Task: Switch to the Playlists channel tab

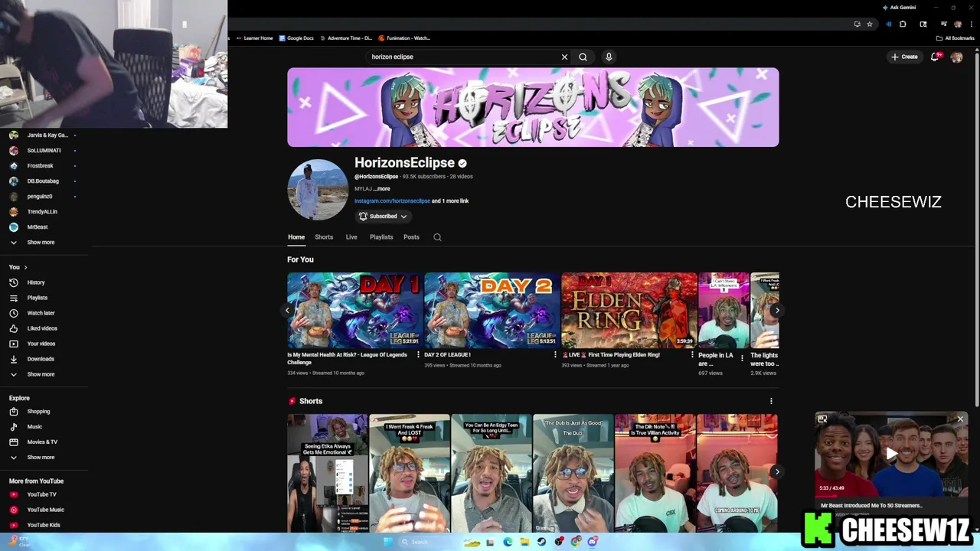Action: pos(381,237)
